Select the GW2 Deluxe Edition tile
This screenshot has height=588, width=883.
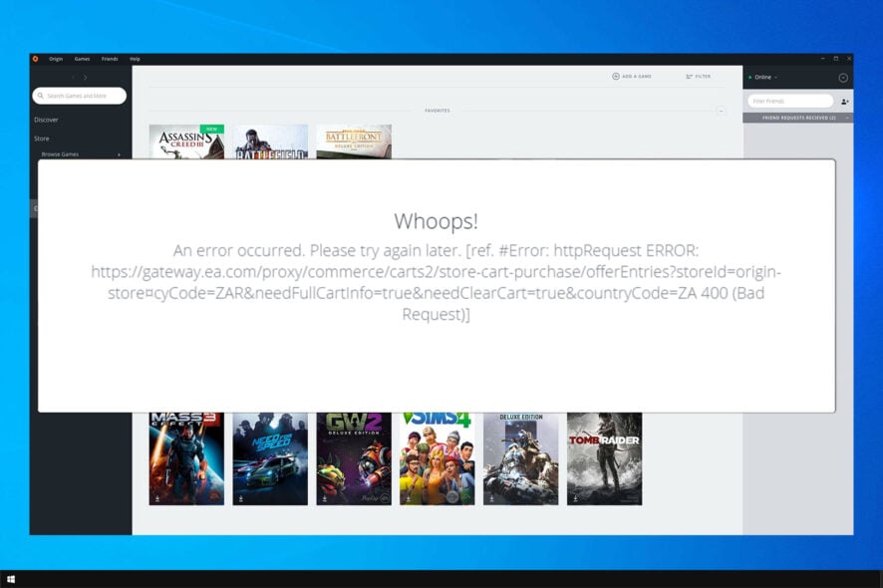(x=354, y=458)
